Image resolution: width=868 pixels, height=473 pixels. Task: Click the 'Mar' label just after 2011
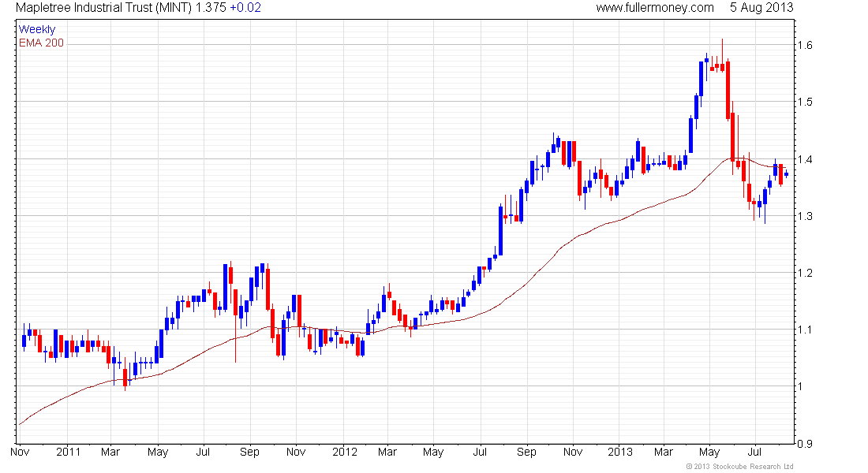tap(110, 452)
